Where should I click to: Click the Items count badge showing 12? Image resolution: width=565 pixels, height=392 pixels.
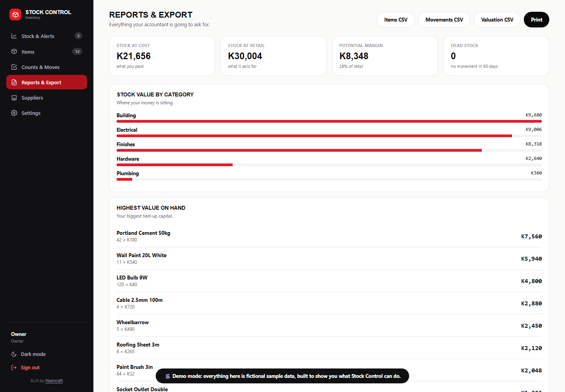pos(77,51)
